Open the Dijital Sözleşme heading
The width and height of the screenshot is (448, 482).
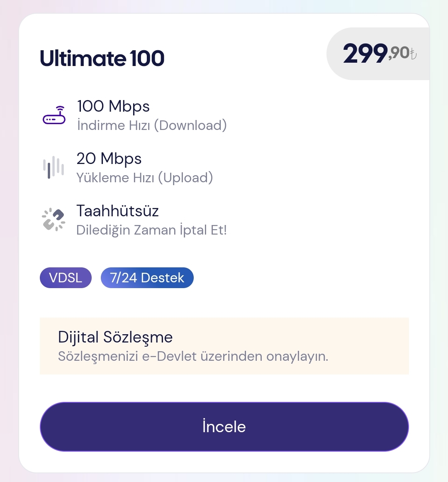pos(115,337)
